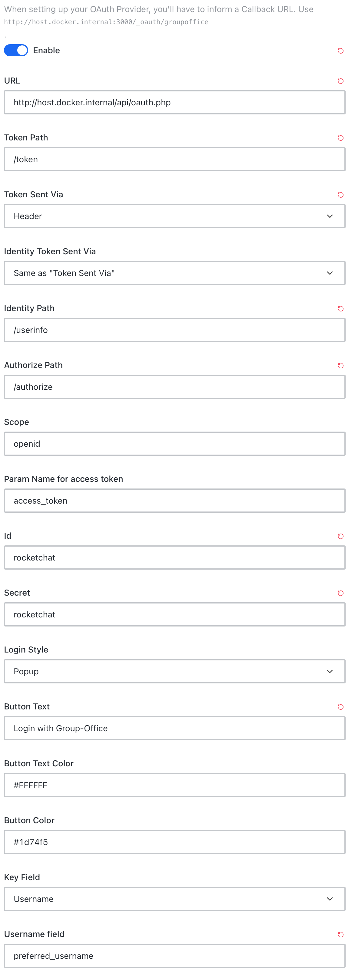
Task: Reset the Secret field value
Action: coord(340,593)
